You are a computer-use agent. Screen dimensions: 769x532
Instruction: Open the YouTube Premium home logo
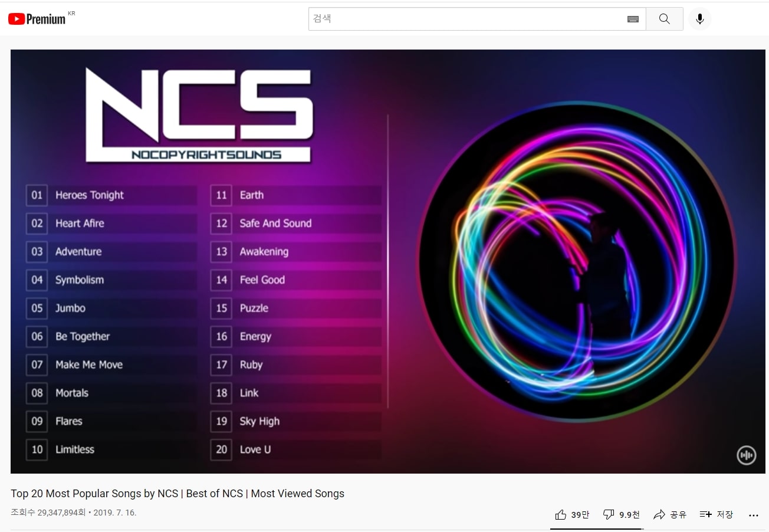[x=37, y=19]
